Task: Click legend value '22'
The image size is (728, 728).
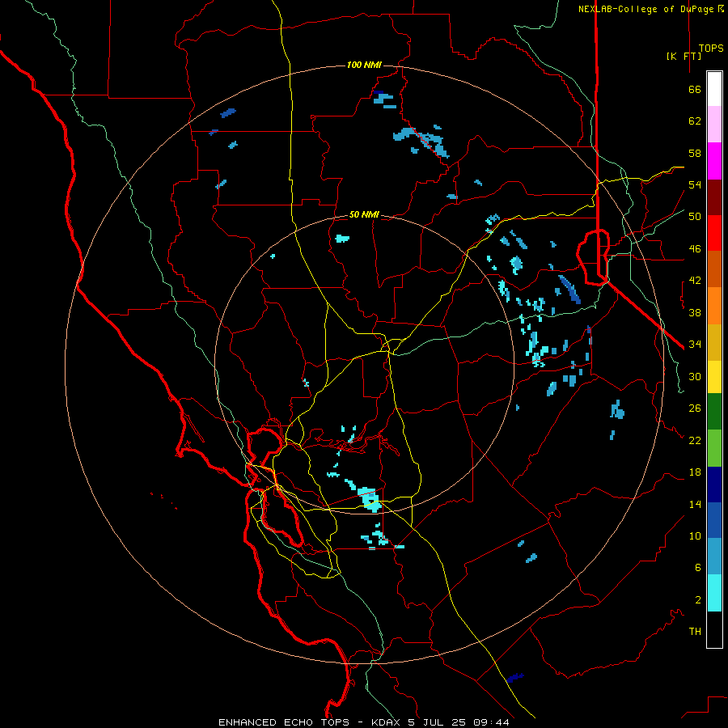Action: click(x=695, y=441)
